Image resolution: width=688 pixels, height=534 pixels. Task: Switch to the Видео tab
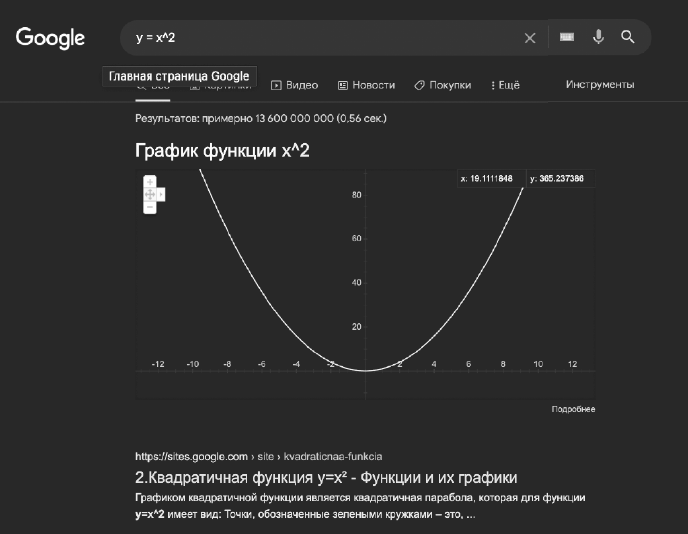click(295, 85)
